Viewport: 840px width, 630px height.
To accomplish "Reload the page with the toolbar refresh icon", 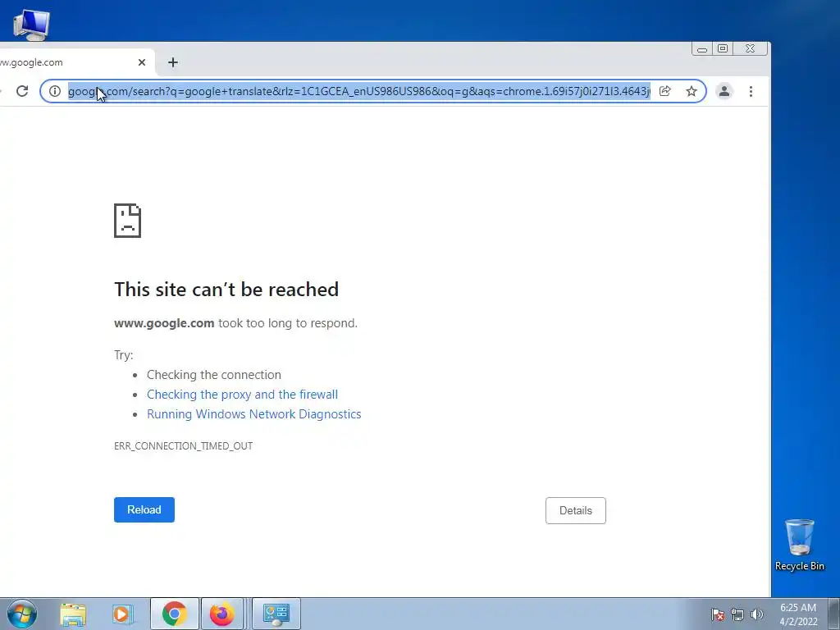I will point(22,91).
